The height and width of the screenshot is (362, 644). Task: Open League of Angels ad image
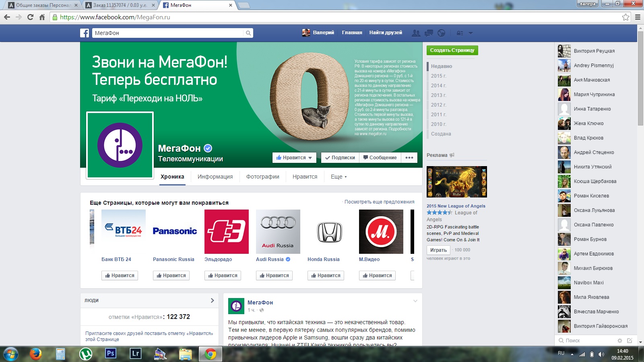[457, 182]
